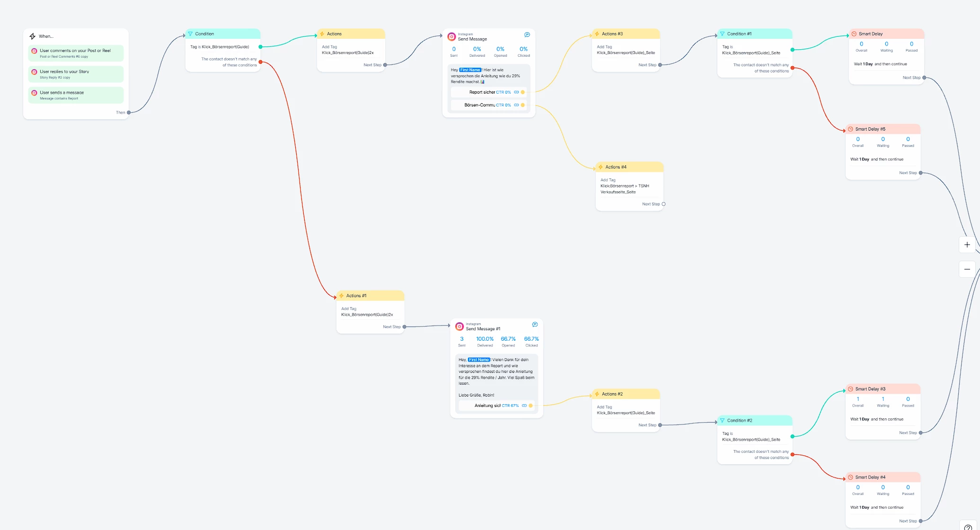The height and width of the screenshot is (530, 980).
Task: Click '66.7%' Opened stat on Send Message #1
Action: click(x=508, y=339)
